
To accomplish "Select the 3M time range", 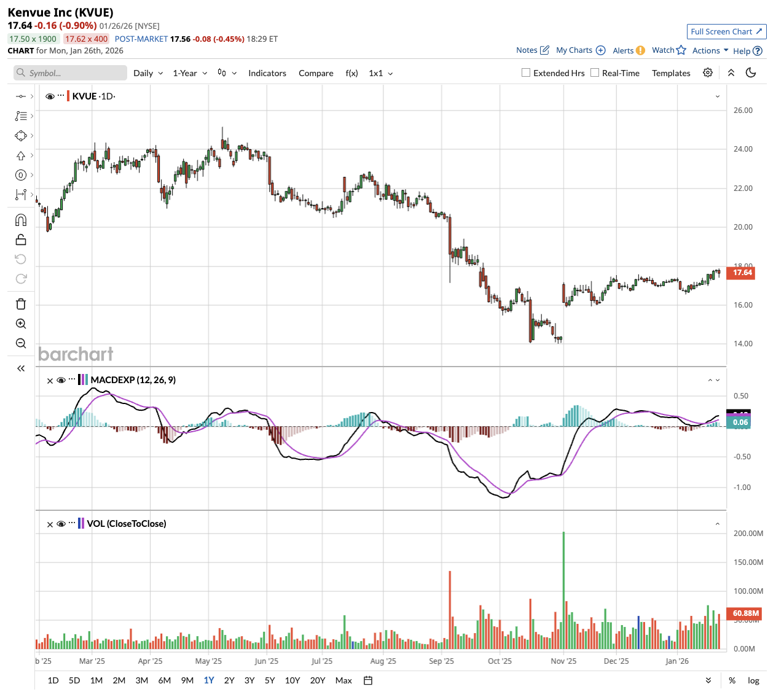I will coord(142,680).
